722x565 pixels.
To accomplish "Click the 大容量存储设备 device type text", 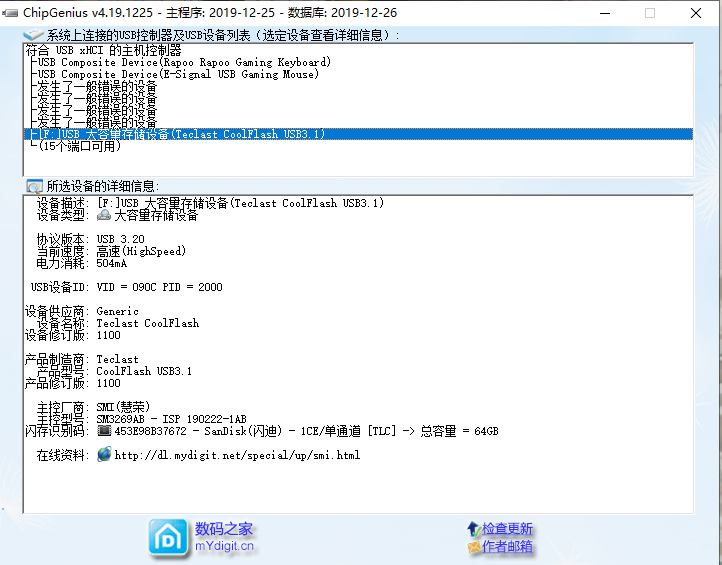I will pos(156,215).
